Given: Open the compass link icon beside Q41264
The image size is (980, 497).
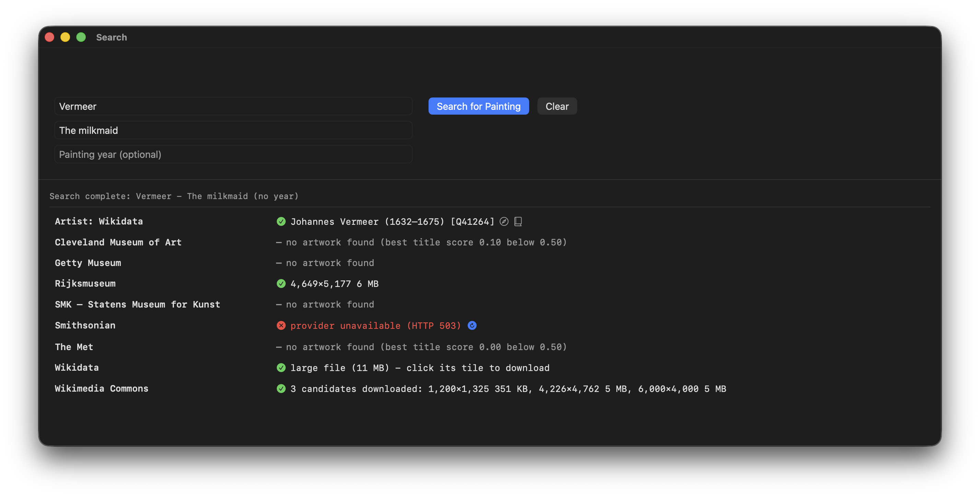Looking at the screenshot, I should (x=504, y=221).
